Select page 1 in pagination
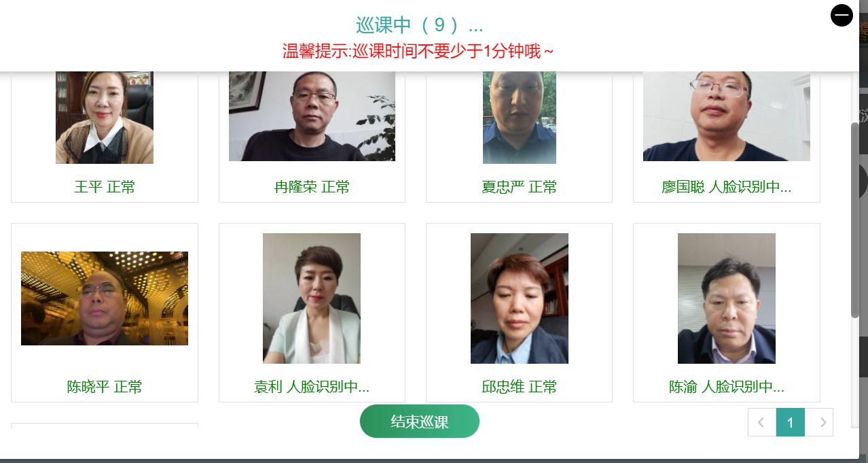The width and height of the screenshot is (868, 463). [790, 422]
